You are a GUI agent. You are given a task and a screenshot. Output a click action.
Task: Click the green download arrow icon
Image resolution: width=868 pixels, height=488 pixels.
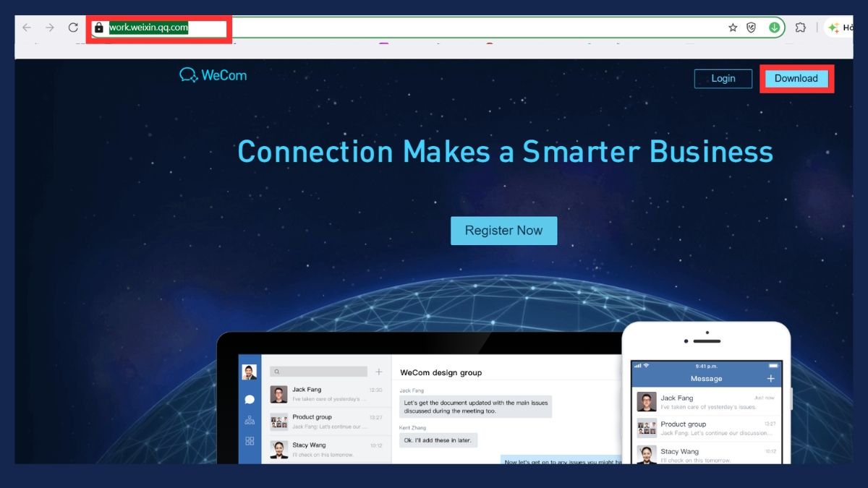[x=774, y=27]
